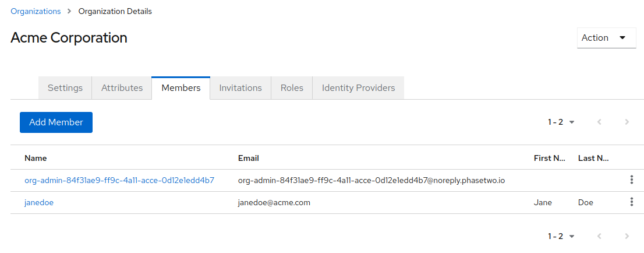Click the truncated Last Name column header
Viewport: 644px width, 253px height.
coord(593,158)
